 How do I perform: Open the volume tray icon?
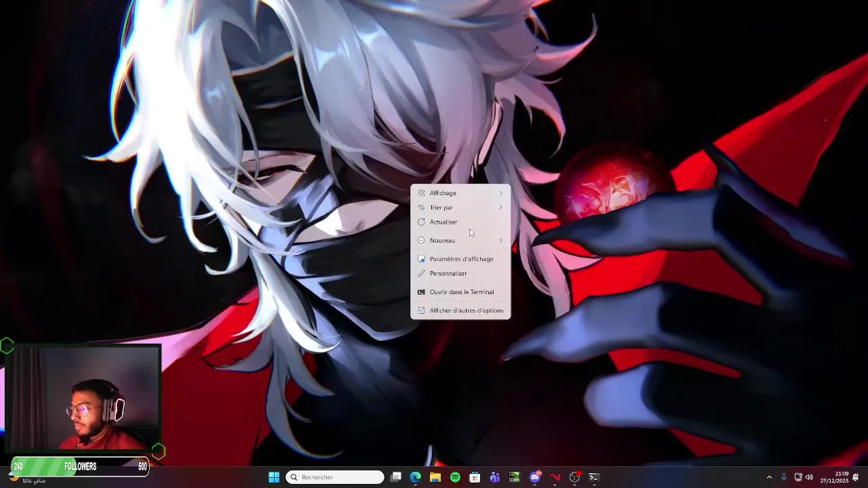[x=809, y=477]
